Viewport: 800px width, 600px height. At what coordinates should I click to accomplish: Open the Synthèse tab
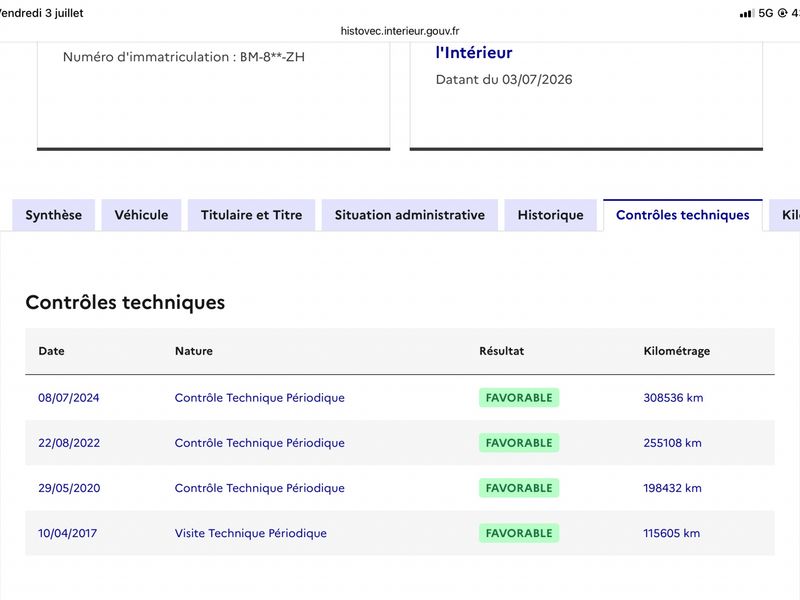point(54,215)
